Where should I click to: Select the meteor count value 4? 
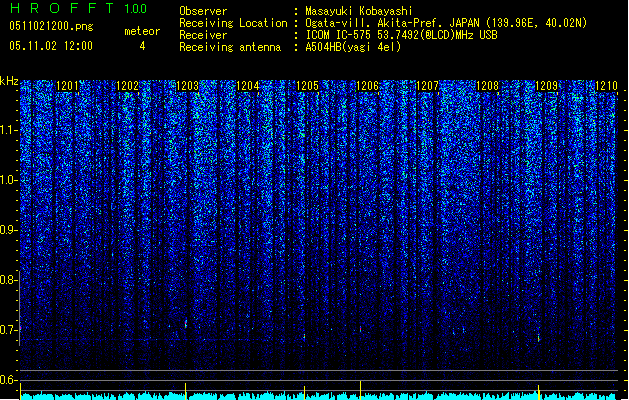(x=142, y=46)
